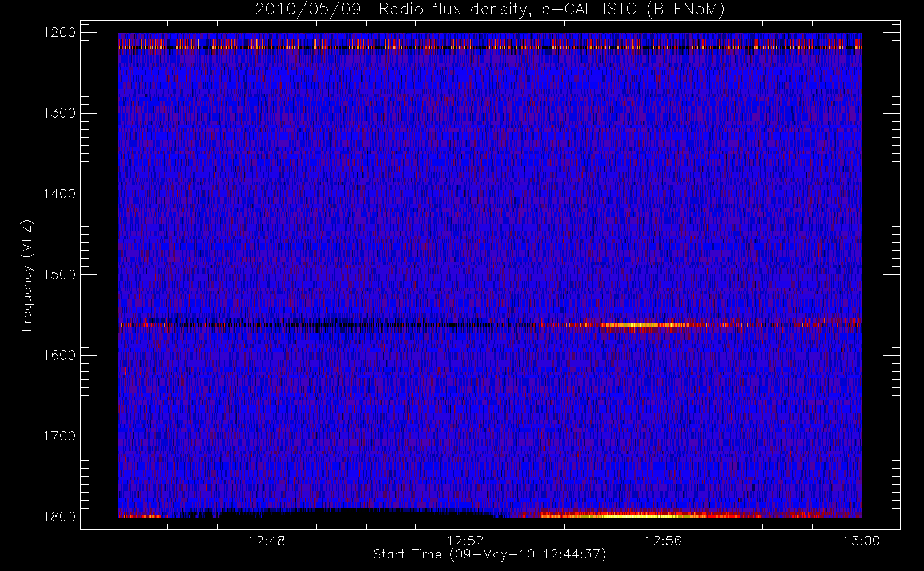Select the 1600 frequency tick label

click(x=59, y=355)
